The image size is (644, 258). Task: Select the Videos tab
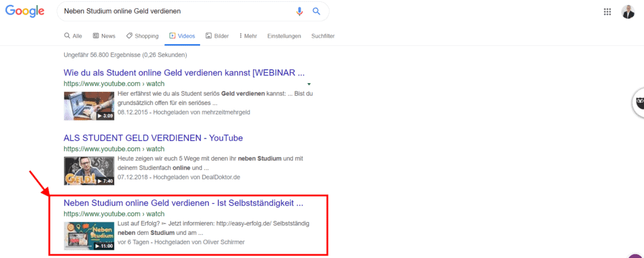[x=182, y=36]
